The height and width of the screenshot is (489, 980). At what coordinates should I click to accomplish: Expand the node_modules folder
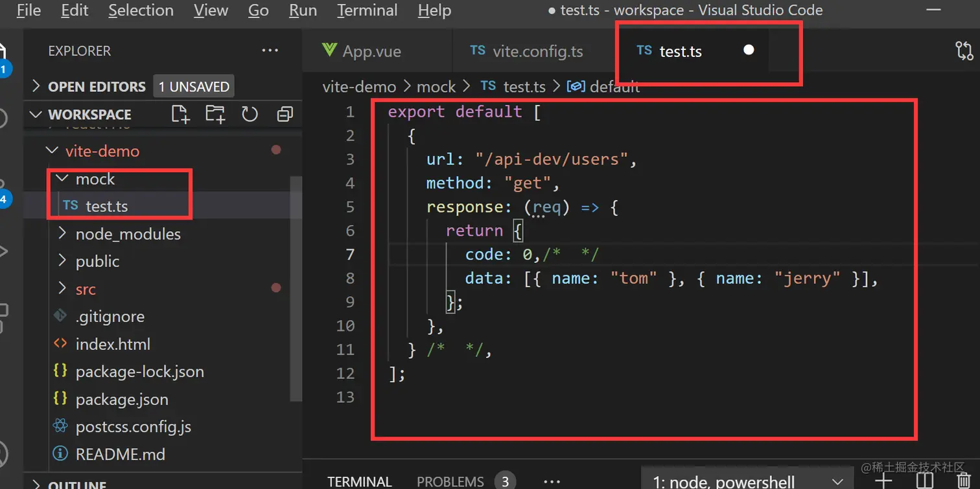62,233
